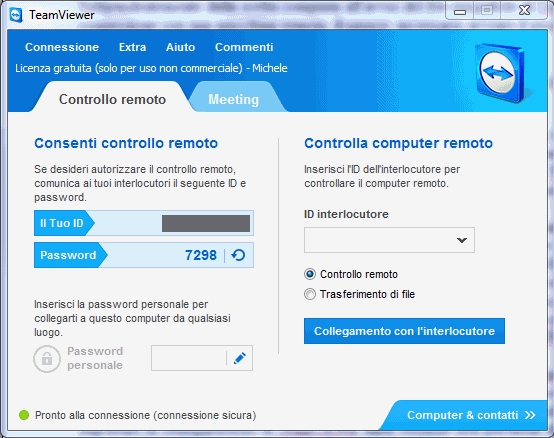Click Collegamento con l'interlocutore button
This screenshot has height=438, width=554.
click(x=404, y=331)
